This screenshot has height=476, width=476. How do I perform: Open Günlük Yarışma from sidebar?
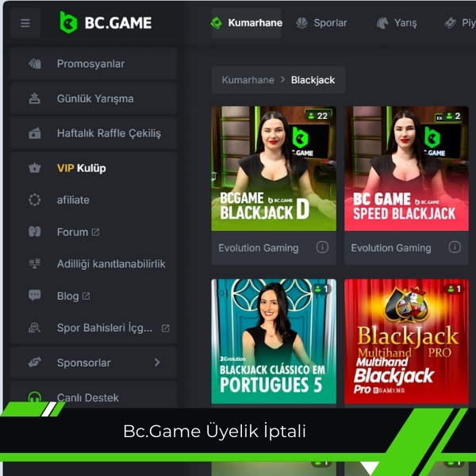94,98
